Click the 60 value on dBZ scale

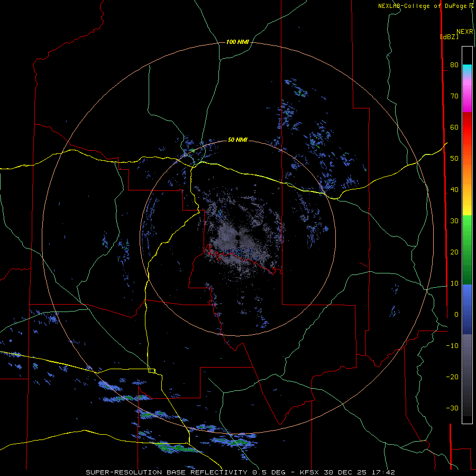454,127
